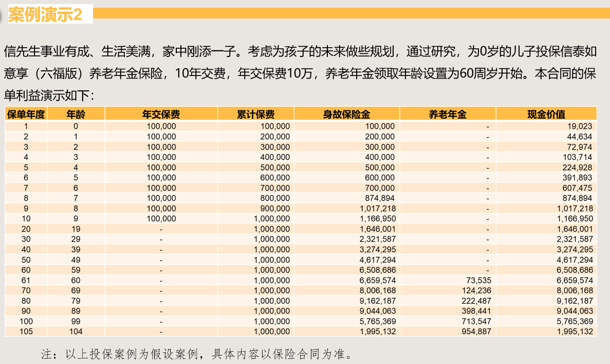The height and width of the screenshot is (364, 610).
Task: Select 6,659,574 in 现金价值 column
Action: click(575, 280)
